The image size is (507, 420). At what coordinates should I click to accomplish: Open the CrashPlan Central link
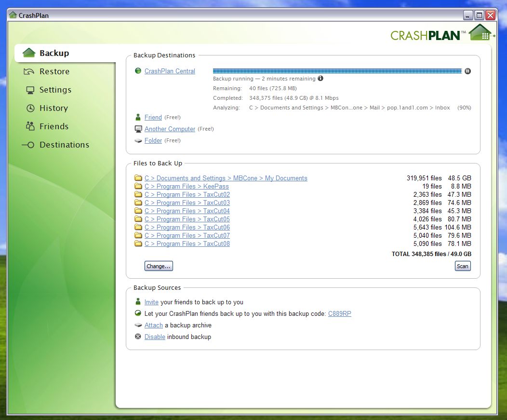coord(170,71)
